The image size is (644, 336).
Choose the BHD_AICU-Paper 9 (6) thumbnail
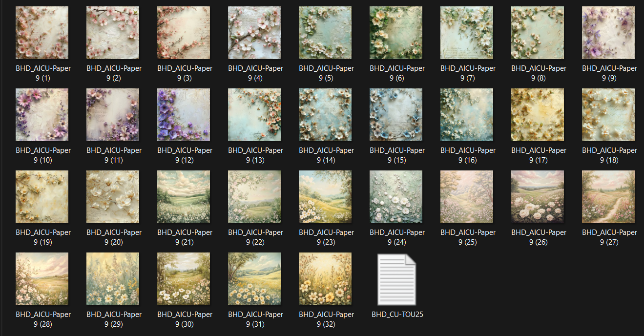[396, 33]
